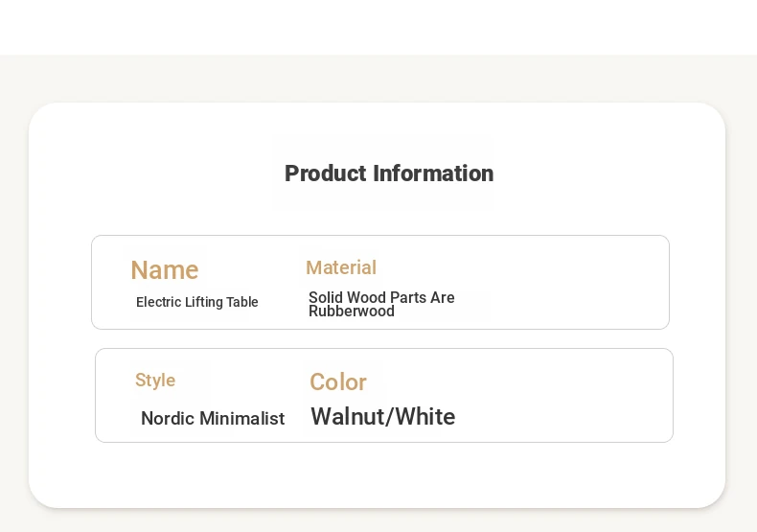Screen dimensions: 757x532
Task: Click the word Table in product name
Action: [x=242, y=302]
